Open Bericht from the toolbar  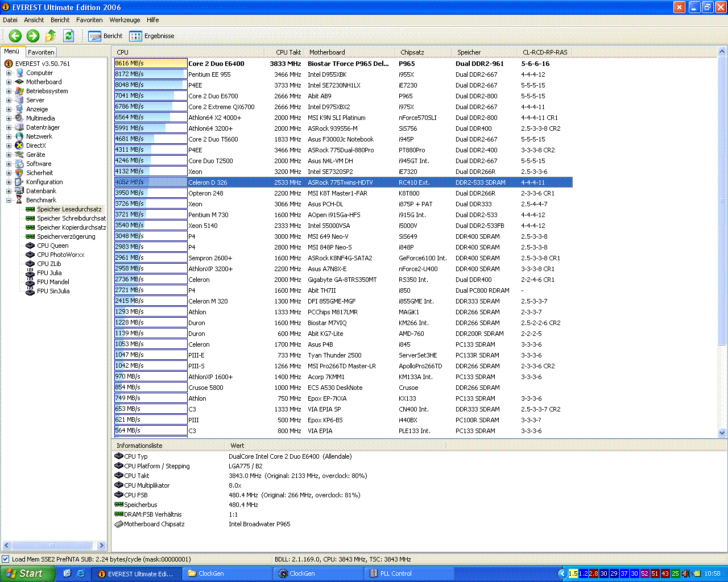pyautogui.click(x=105, y=36)
